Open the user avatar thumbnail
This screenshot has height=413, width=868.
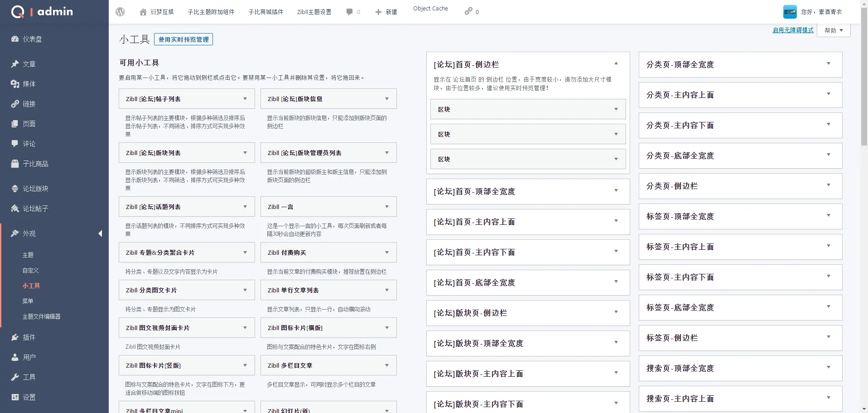(790, 12)
